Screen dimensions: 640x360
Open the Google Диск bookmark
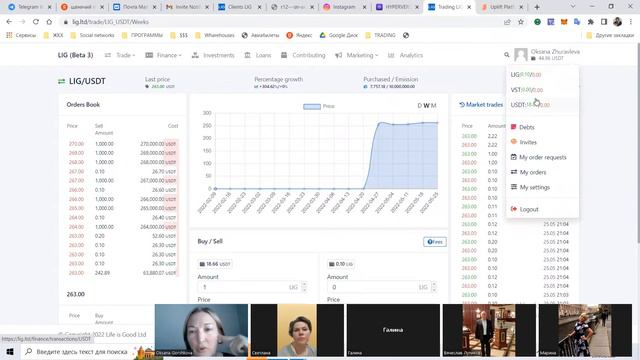tap(339, 36)
